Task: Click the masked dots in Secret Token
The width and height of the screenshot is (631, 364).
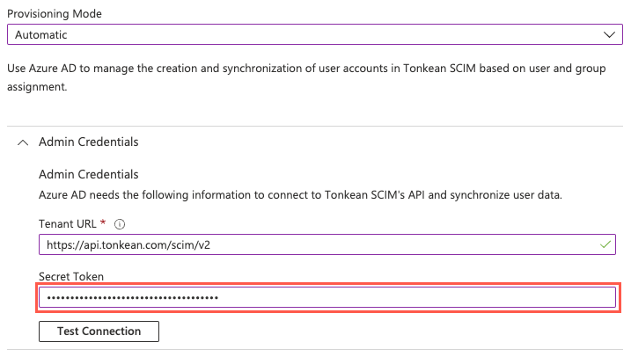Action: tap(132, 298)
